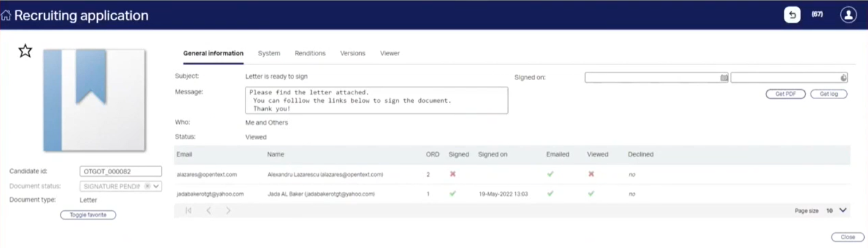The height and width of the screenshot is (248, 868).
Task: Click the Signed column header
Action: (459, 154)
